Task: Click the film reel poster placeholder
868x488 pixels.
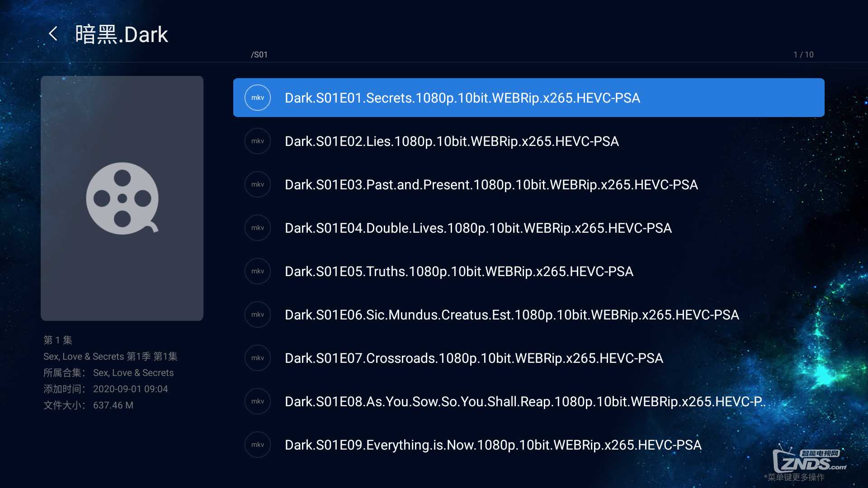Action: [x=122, y=198]
